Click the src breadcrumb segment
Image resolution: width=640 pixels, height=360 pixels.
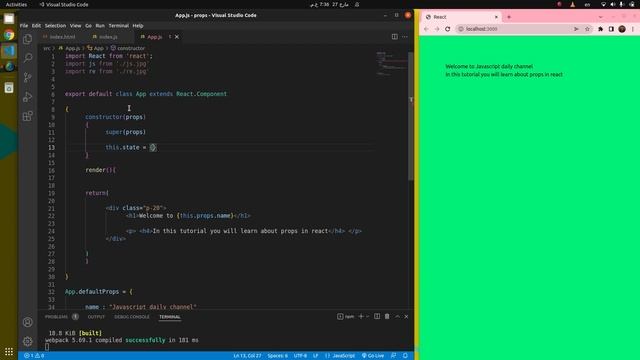click(47, 48)
